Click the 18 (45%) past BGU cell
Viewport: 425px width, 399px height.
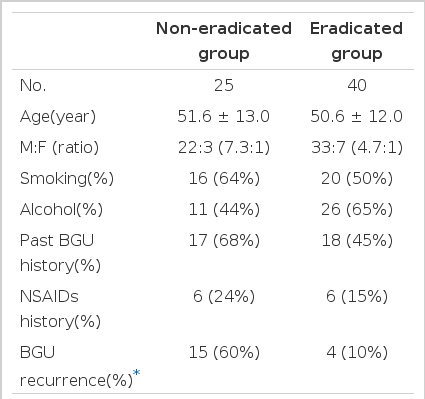(357, 240)
